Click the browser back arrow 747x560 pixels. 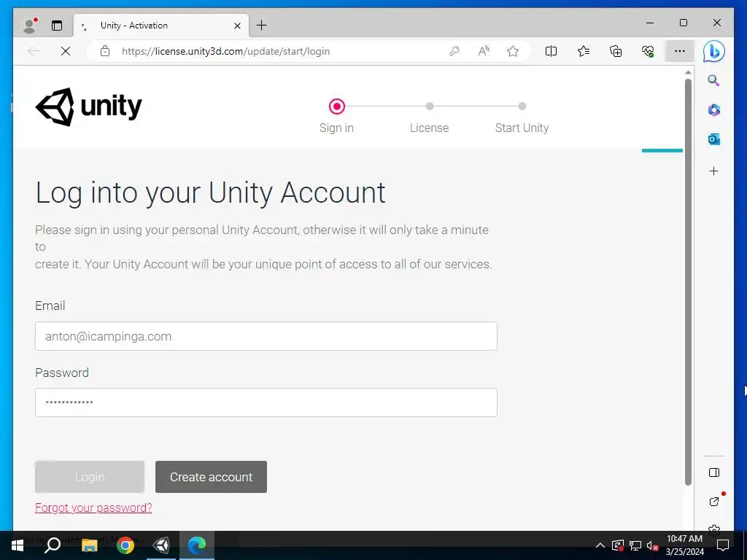pos(34,51)
